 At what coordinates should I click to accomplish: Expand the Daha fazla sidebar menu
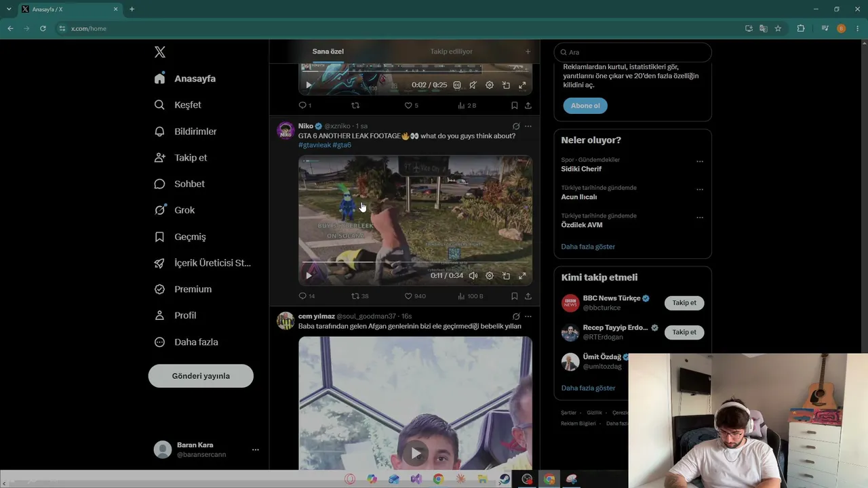[186, 342]
